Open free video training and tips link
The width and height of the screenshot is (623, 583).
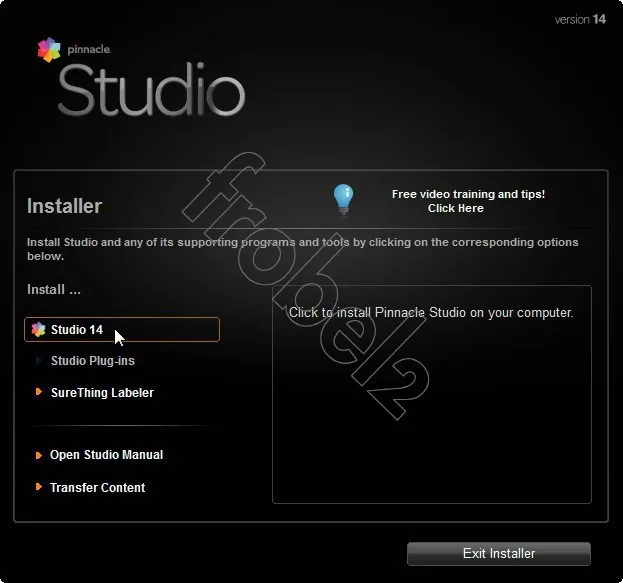click(x=468, y=201)
